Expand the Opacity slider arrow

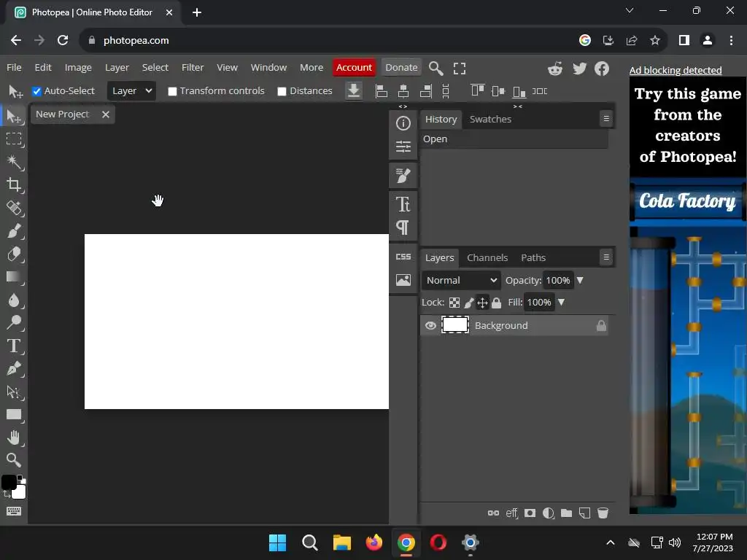580,281
